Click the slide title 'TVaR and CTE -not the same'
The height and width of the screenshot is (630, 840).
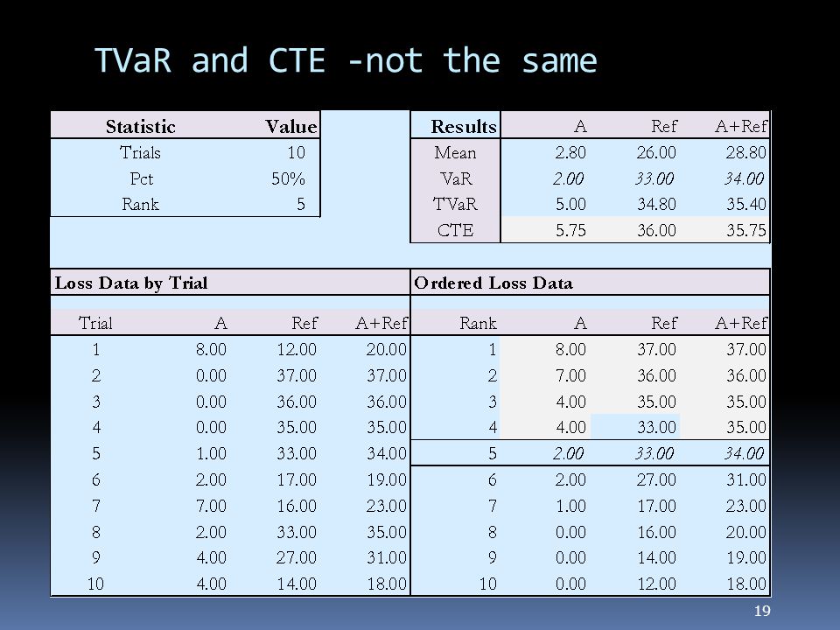click(346, 60)
